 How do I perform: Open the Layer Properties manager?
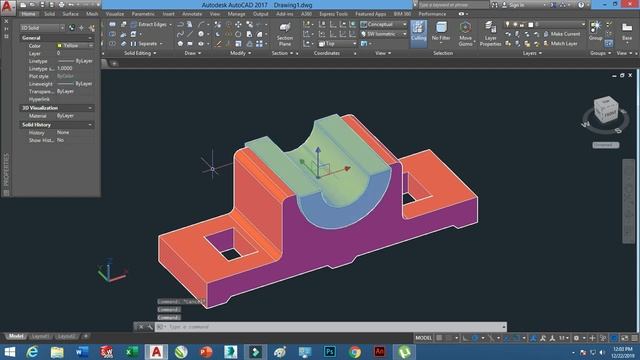pos(490,34)
